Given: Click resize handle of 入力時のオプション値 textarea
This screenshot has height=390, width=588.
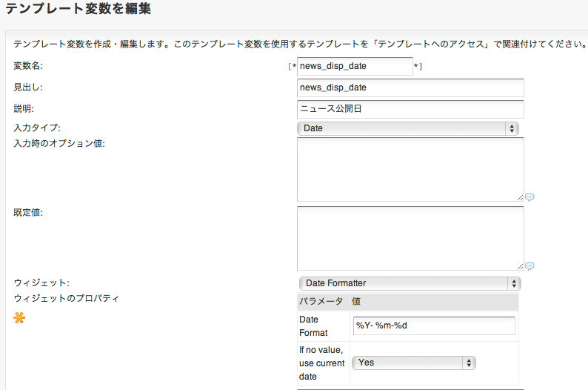Looking at the screenshot, I should (x=520, y=197).
